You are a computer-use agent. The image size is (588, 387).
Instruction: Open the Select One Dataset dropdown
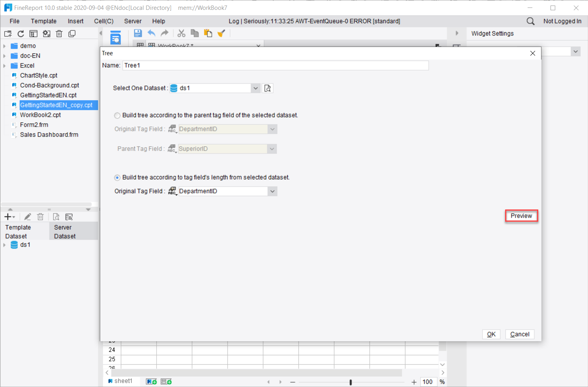tap(256, 88)
